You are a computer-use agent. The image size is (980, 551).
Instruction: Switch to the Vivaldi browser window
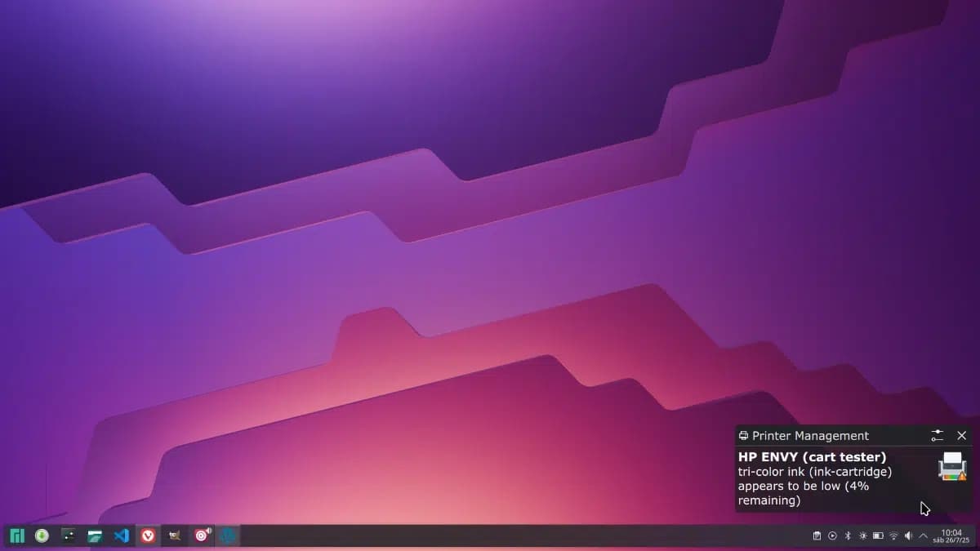pyautogui.click(x=148, y=536)
